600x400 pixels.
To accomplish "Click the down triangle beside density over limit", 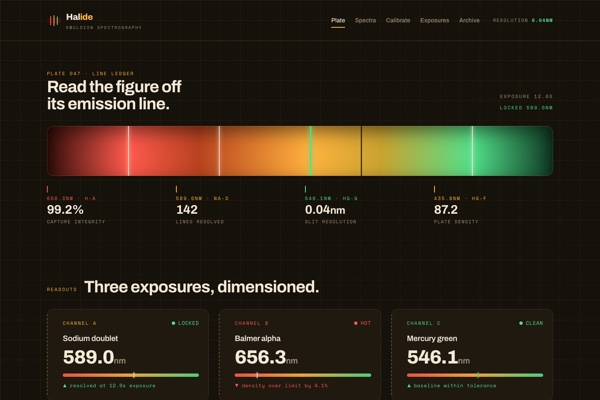I will tap(237, 385).
